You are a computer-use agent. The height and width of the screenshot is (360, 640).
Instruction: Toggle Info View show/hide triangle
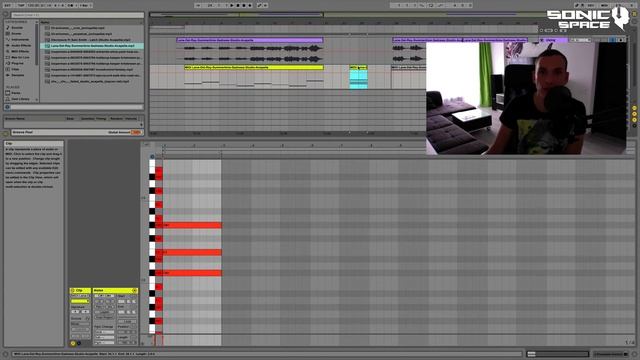[5, 354]
